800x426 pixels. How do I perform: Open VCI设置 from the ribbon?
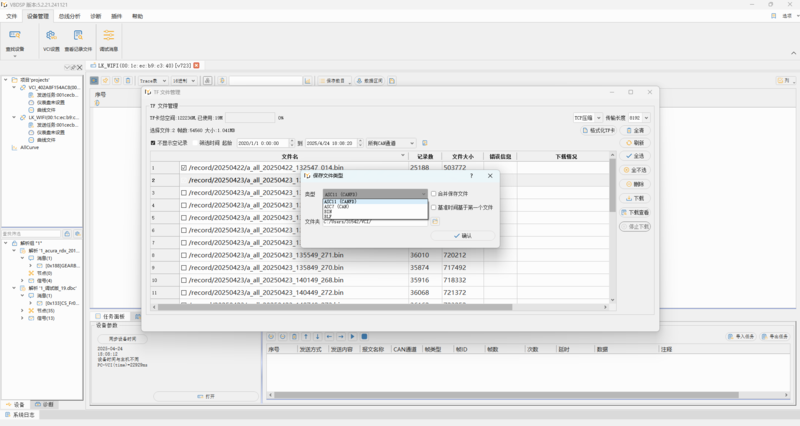click(x=50, y=38)
